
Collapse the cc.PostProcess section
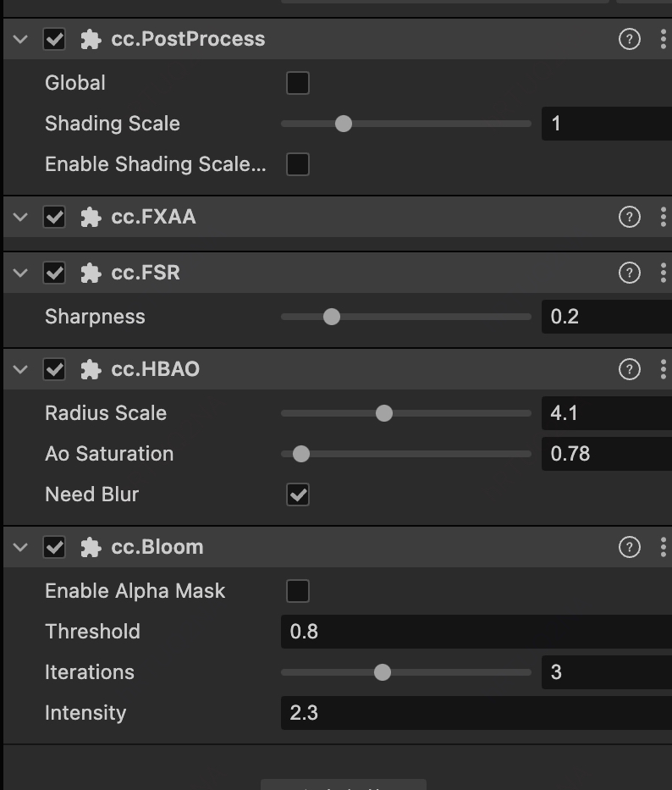(20, 39)
